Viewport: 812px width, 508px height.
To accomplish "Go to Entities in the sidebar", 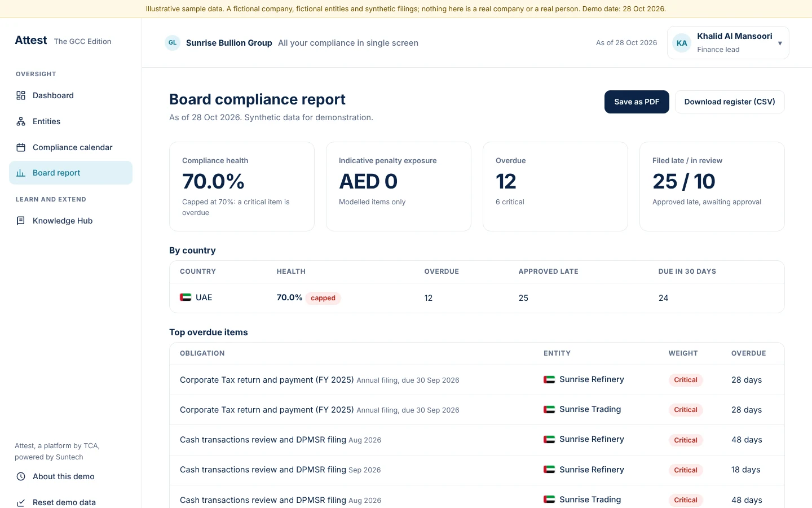I will 70,121.
